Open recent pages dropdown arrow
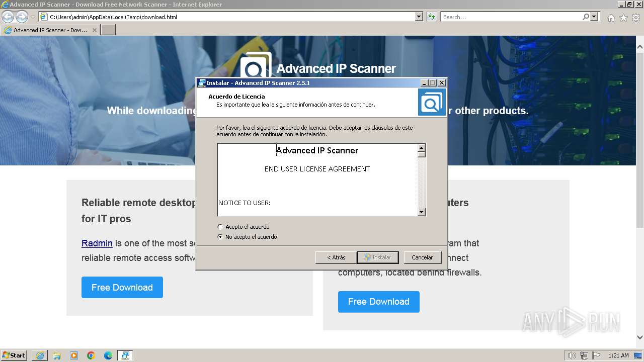The image size is (644, 362). tap(33, 17)
